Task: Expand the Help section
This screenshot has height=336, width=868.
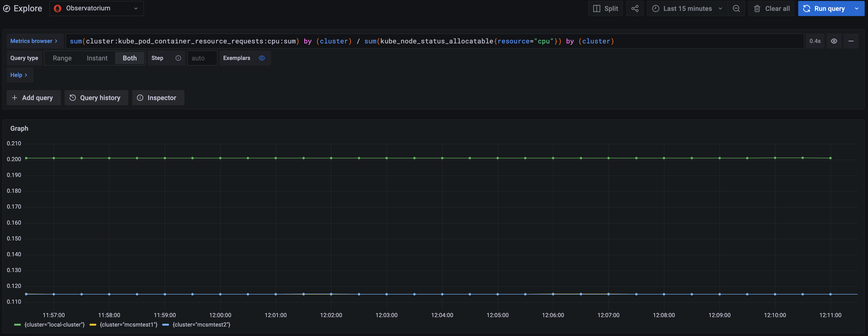Action: click(x=19, y=75)
